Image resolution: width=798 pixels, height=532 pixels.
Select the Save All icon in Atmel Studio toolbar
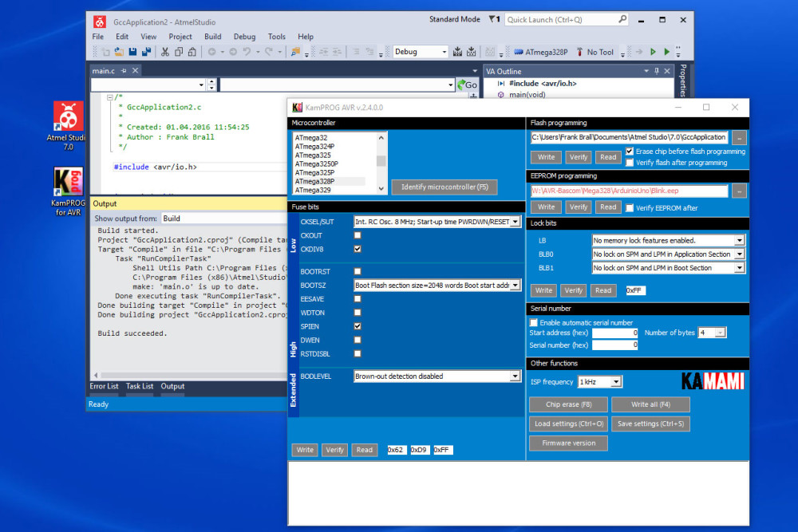coord(146,51)
